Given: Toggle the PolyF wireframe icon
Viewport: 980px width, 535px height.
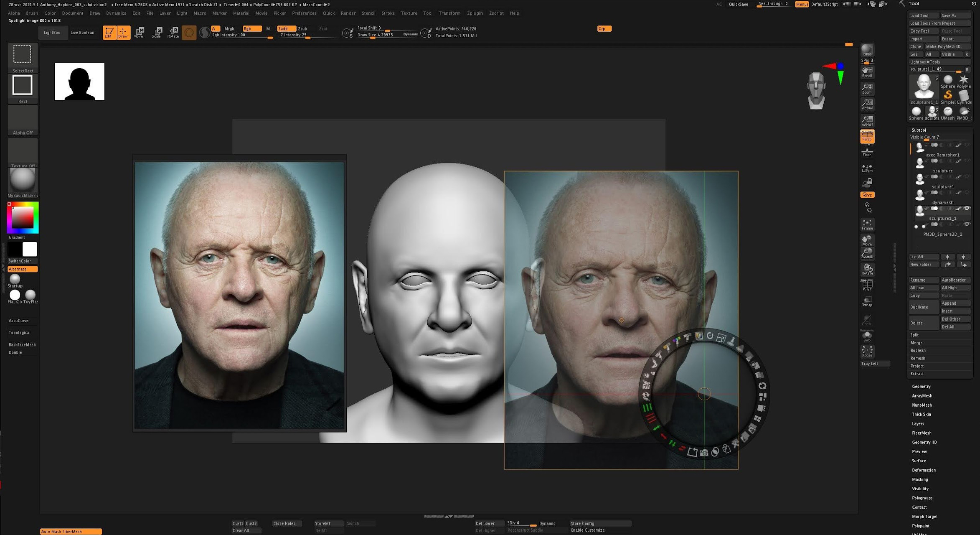Looking at the screenshot, I should [867, 285].
